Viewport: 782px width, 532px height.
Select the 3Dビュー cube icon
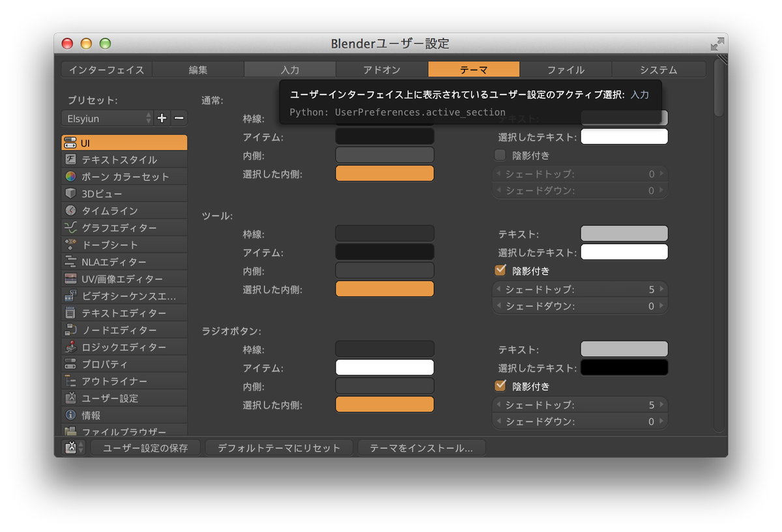coord(70,193)
